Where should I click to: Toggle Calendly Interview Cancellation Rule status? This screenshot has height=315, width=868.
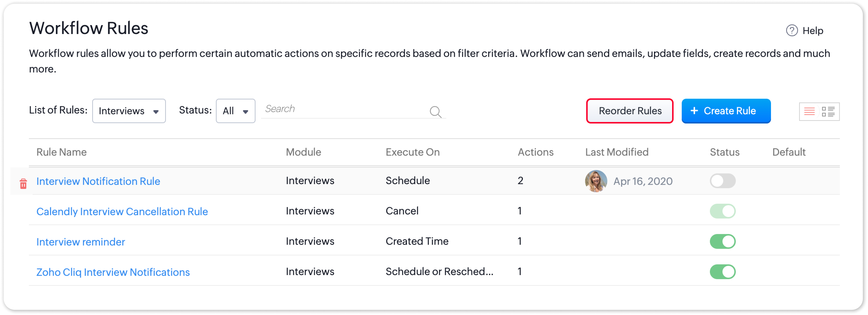722,211
